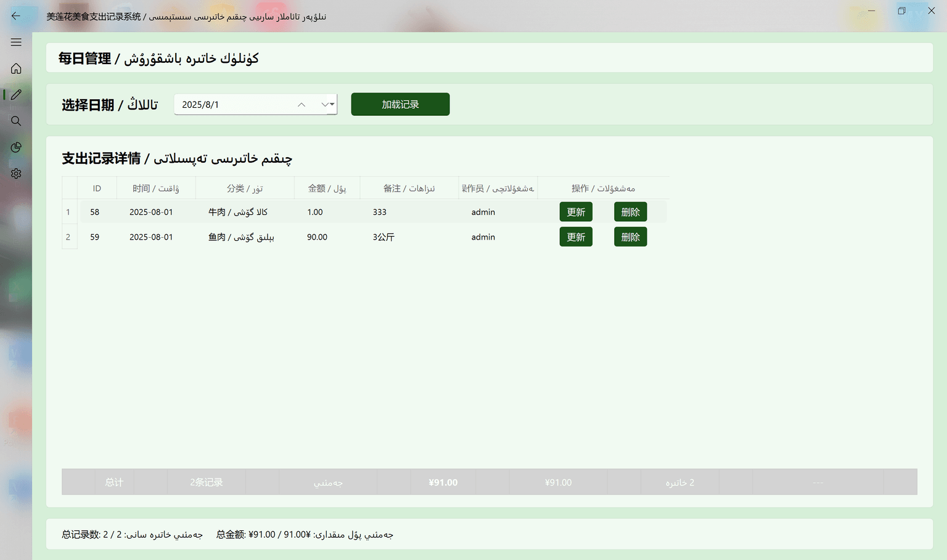Click the date picker up chevron
Screen dimensions: 947x560
[301, 105]
